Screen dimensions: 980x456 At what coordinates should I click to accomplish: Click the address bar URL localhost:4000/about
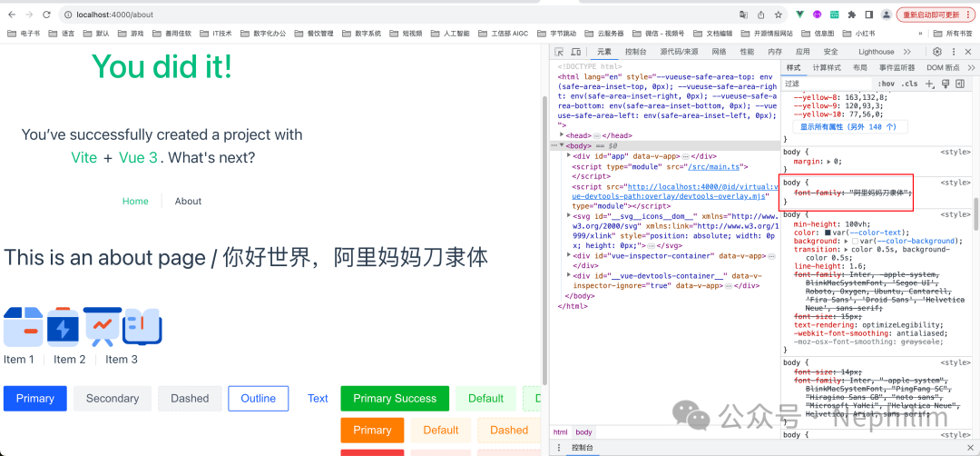(114, 15)
